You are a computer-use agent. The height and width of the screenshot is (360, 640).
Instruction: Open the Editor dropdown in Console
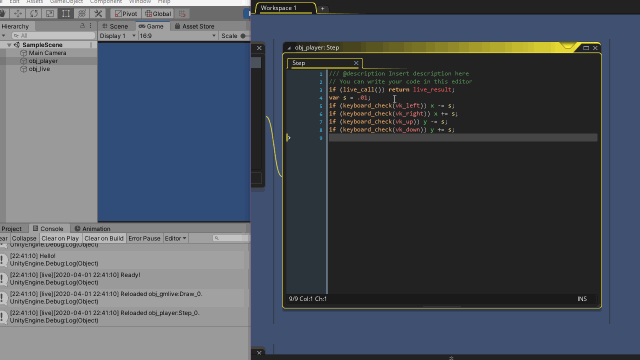[176, 238]
